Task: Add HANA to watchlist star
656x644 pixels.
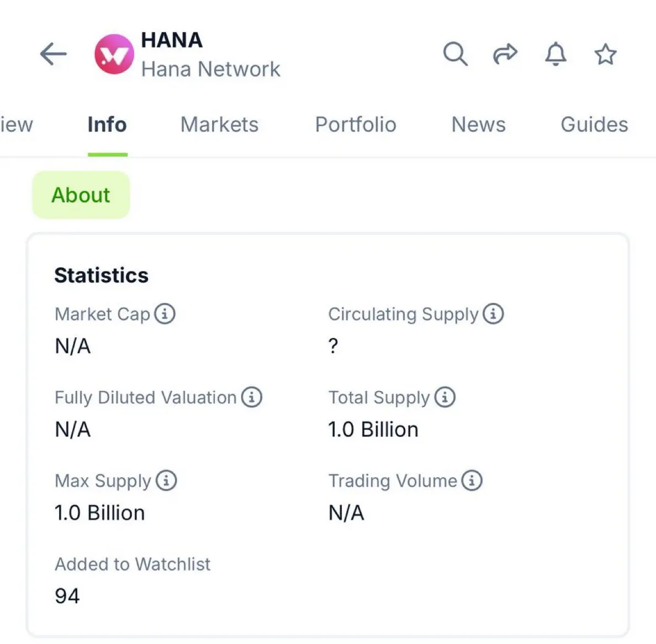Action: 605,54
